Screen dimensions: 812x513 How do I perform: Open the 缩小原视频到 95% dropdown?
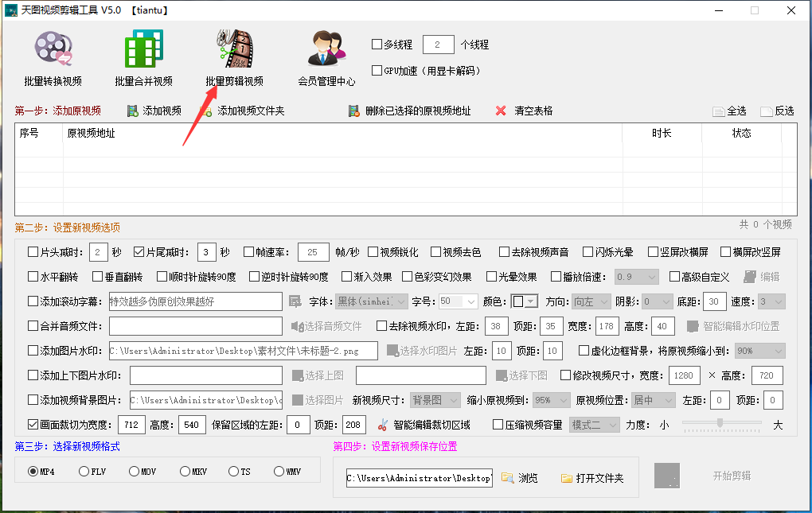551,400
